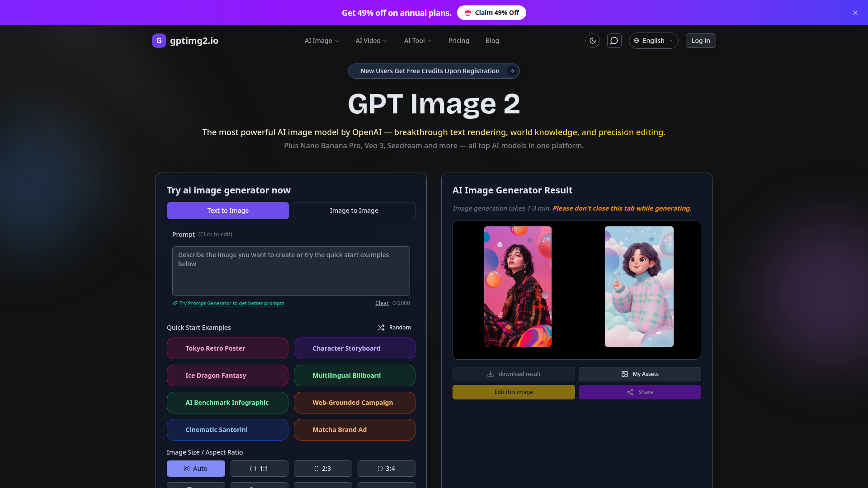Click into the prompt text area
This screenshot has width=868, height=488.
(x=291, y=271)
